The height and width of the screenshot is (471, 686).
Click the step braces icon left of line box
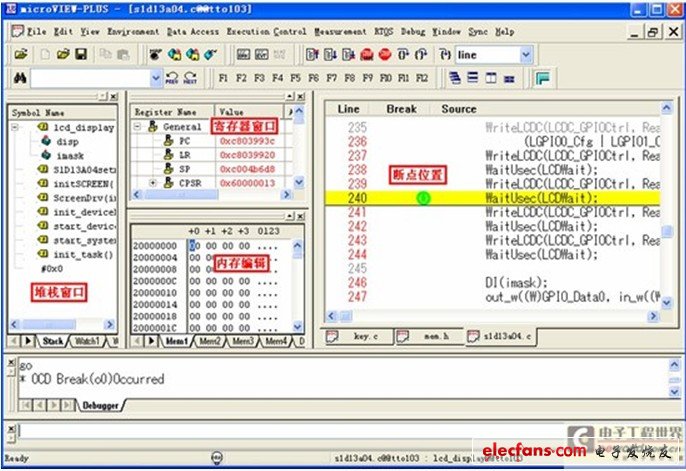(x=445, y=55)
